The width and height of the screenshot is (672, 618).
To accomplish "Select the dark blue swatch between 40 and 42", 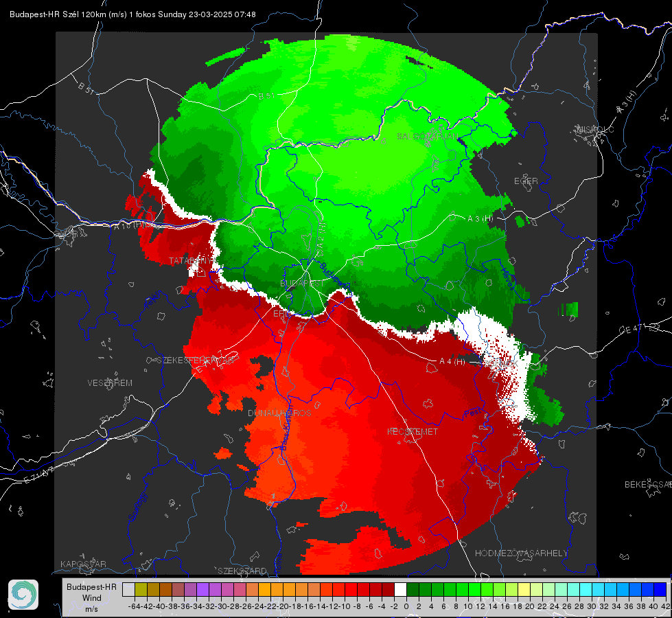I will (660, 589).
